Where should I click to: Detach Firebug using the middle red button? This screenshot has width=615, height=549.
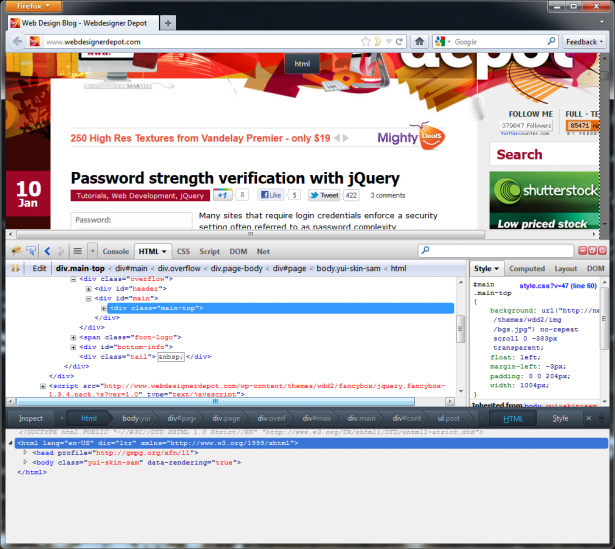click(592, 251)
